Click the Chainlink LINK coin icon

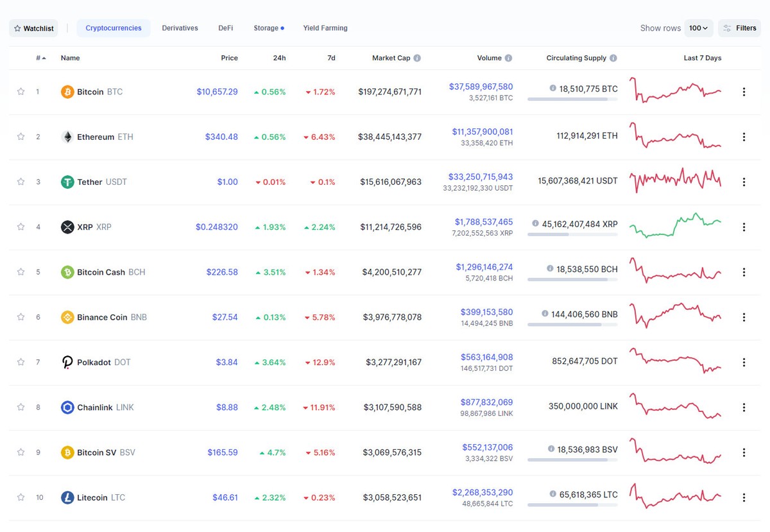point(67,407)
